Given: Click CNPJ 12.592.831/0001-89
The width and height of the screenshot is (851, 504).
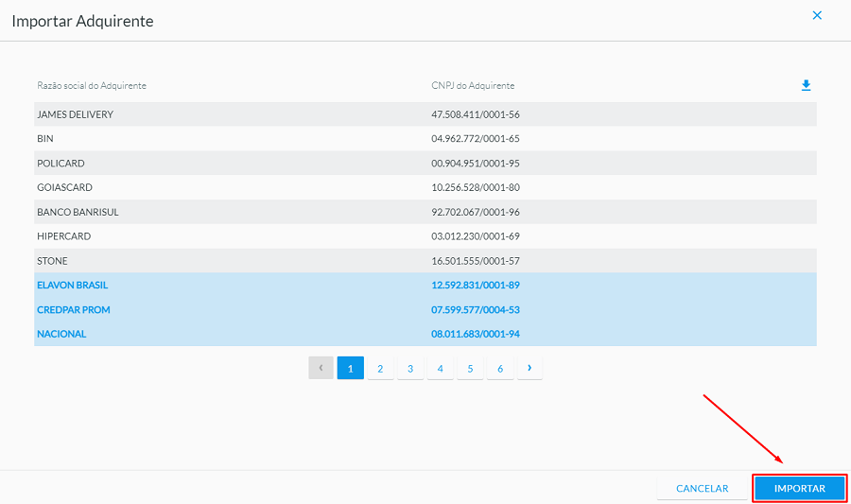Looking at the screenshot, I should [x=476, y=286].
